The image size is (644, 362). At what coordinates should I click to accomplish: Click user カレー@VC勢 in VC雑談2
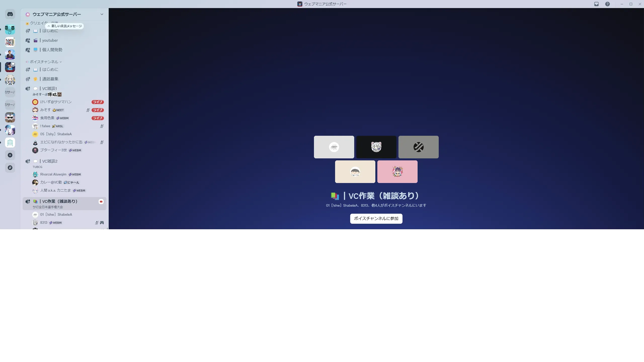coord(51,182)
